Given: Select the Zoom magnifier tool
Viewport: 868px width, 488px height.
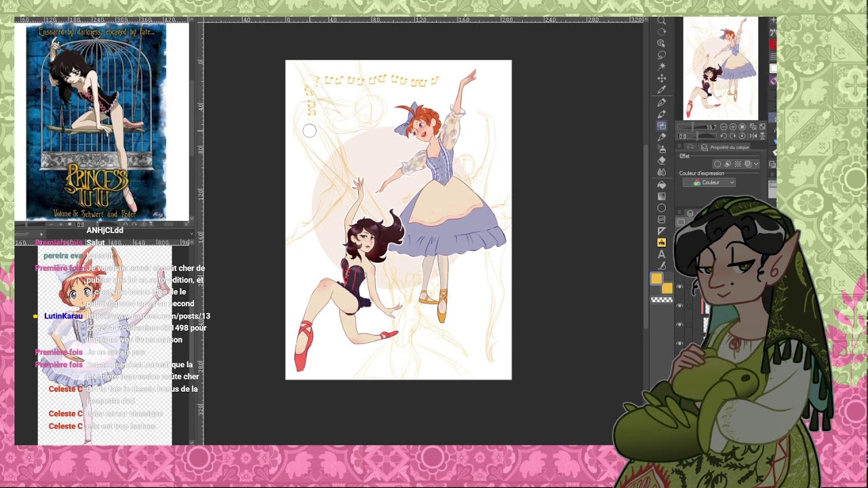Looking at the screenshot, I should pyautogui.click(x=662, y=20).
